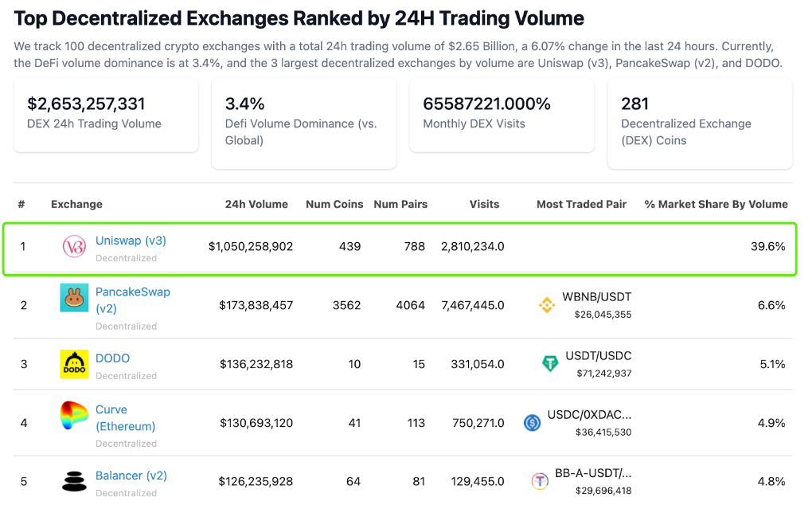Click the BNB coin icon beside WBNB/USDT
812x505 pixels.
(547, 305)
